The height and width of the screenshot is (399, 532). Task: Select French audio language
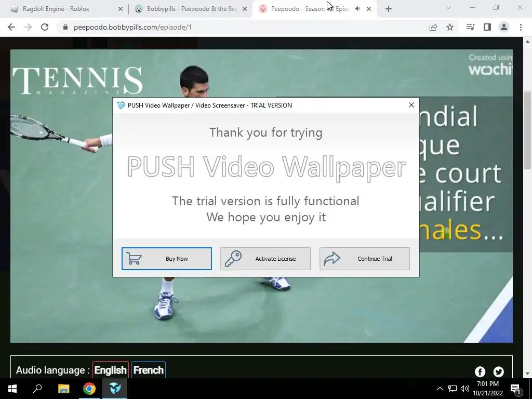[x=148, y=370]
